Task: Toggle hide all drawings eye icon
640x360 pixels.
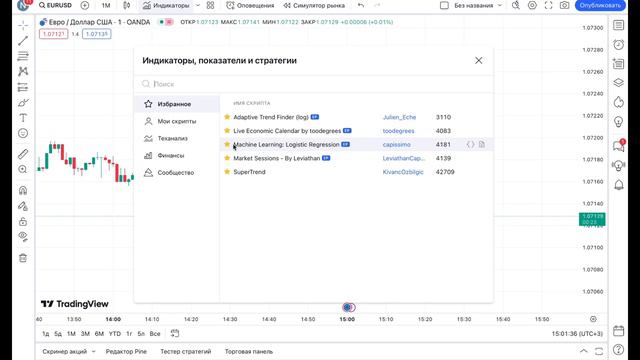Action: pos(23,237)
